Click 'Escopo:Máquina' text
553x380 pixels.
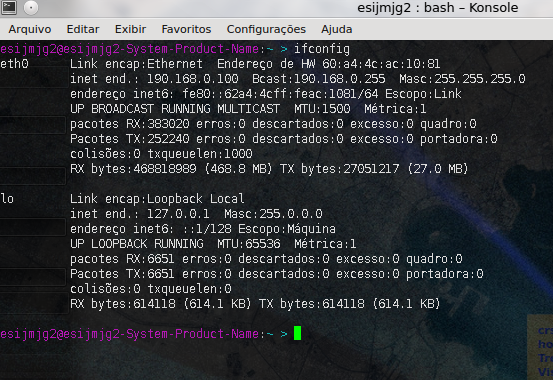pos(287,229)
